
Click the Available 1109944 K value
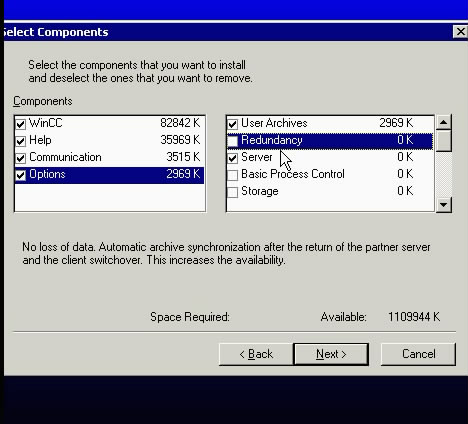(x=414, y=317)
